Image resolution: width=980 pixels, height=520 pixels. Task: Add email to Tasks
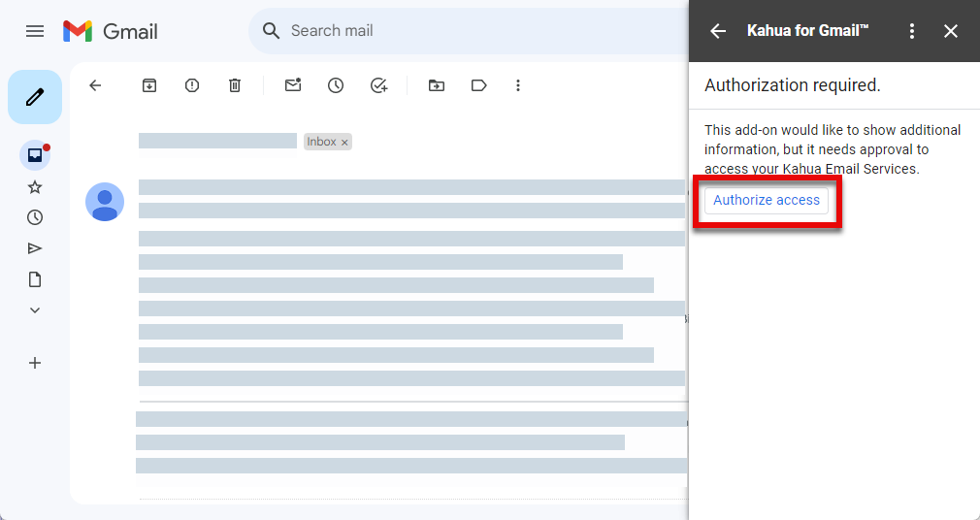click(379, 85)
